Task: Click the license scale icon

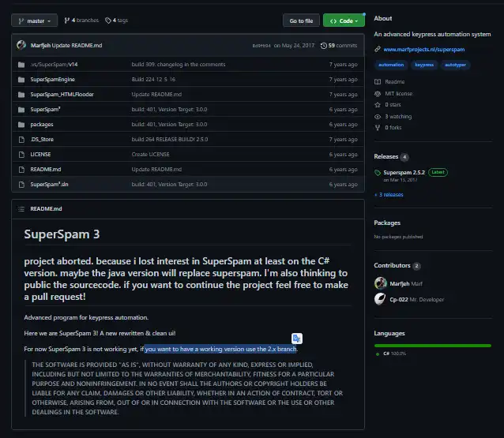Action: tap(378, 94)
